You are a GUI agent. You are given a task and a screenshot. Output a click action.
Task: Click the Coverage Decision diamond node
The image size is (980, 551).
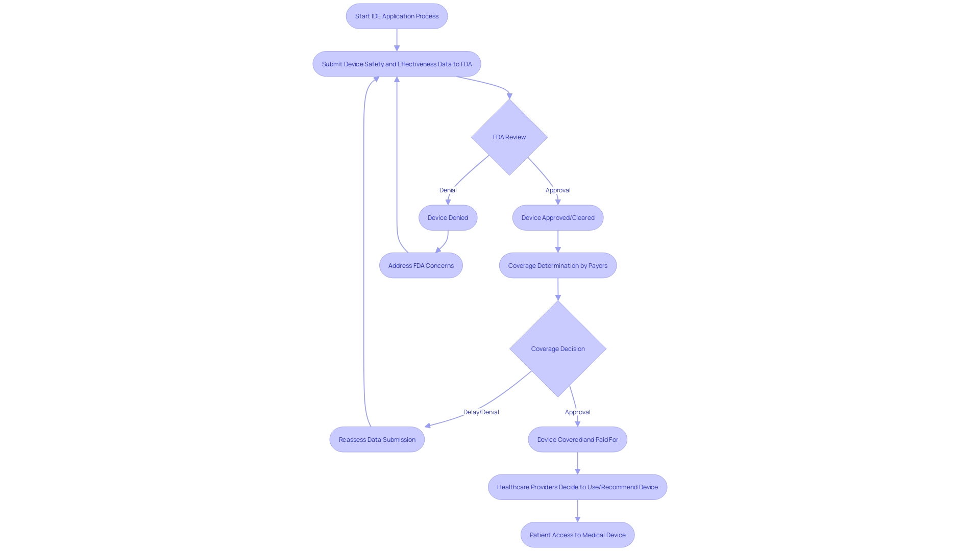coord(558,348)
